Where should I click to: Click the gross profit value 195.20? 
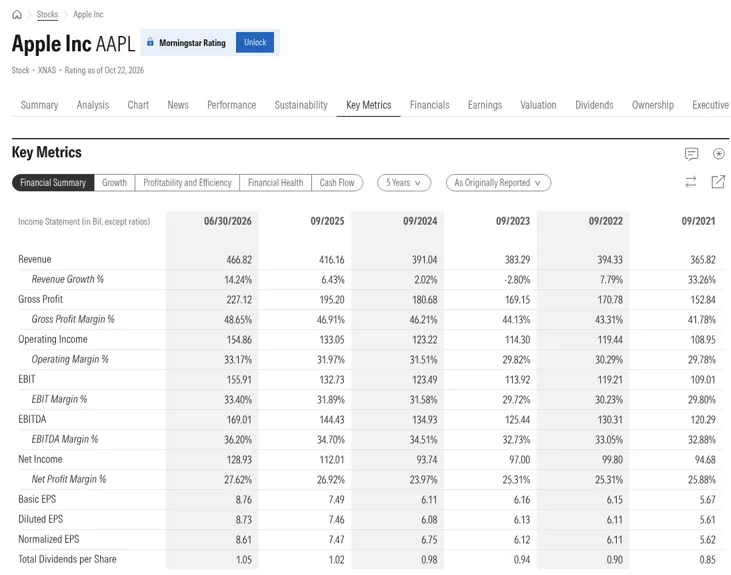point(332,300)
